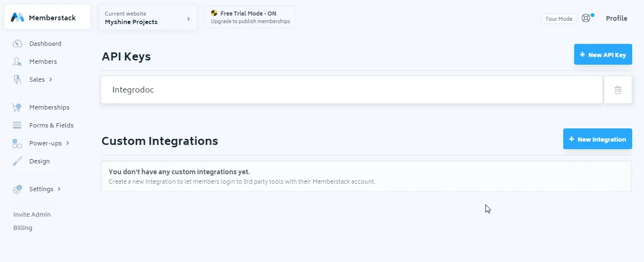Click the Settings gear icon

pyautogui.click(x=17, y=189)
